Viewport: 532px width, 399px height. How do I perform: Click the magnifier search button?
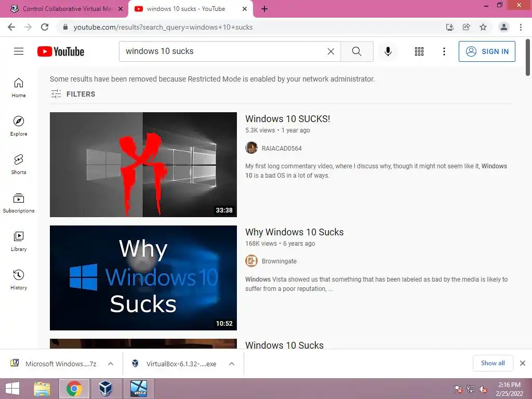tap(356, 51)
